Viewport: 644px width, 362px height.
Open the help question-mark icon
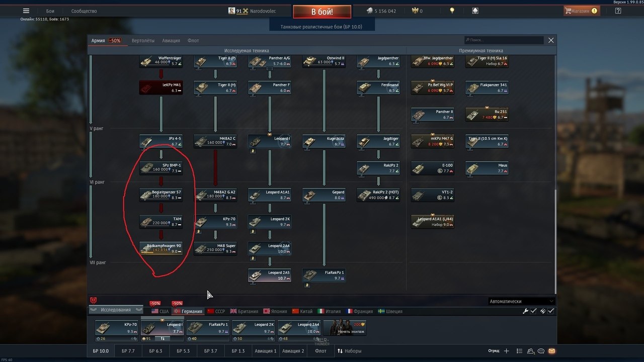pos(618,11)
